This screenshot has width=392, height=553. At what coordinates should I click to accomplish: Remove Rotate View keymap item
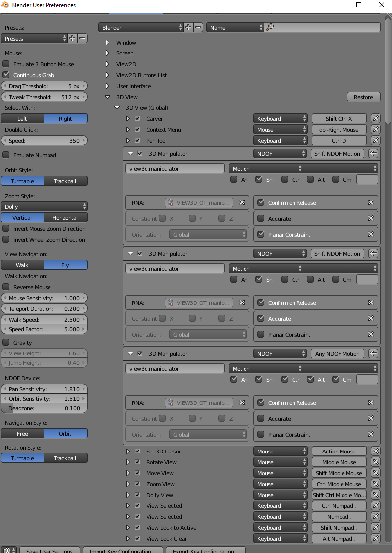[x=376, y=462]
